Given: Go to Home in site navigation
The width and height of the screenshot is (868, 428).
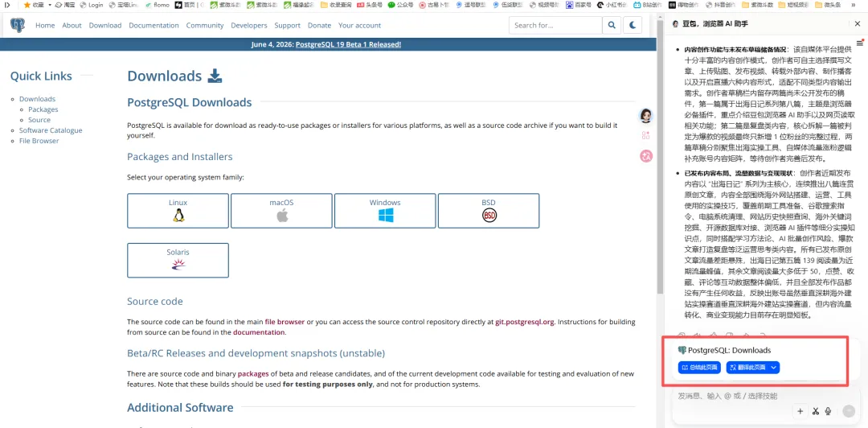Looking at the screenshot, I should (45, 25).
